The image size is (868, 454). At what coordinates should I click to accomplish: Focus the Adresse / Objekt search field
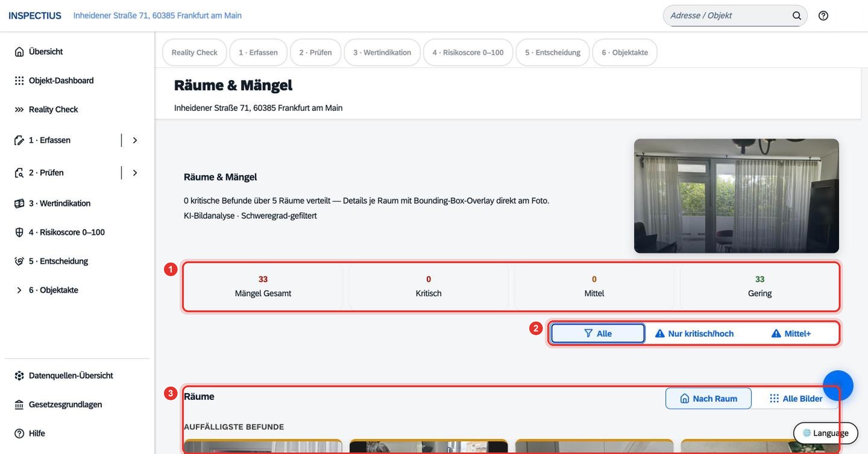click(x=728, y=16)
